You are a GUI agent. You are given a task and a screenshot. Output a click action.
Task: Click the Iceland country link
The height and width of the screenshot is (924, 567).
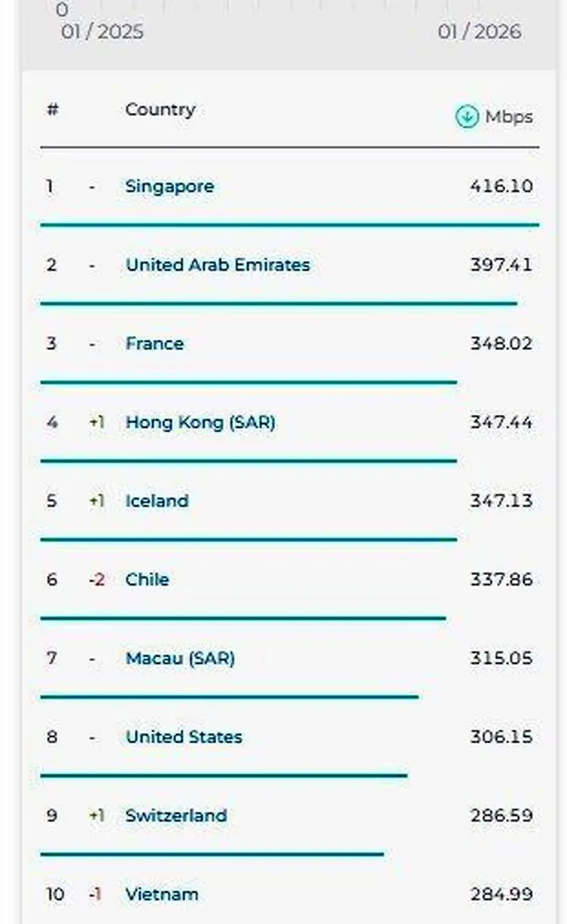[x=157, y=501]
